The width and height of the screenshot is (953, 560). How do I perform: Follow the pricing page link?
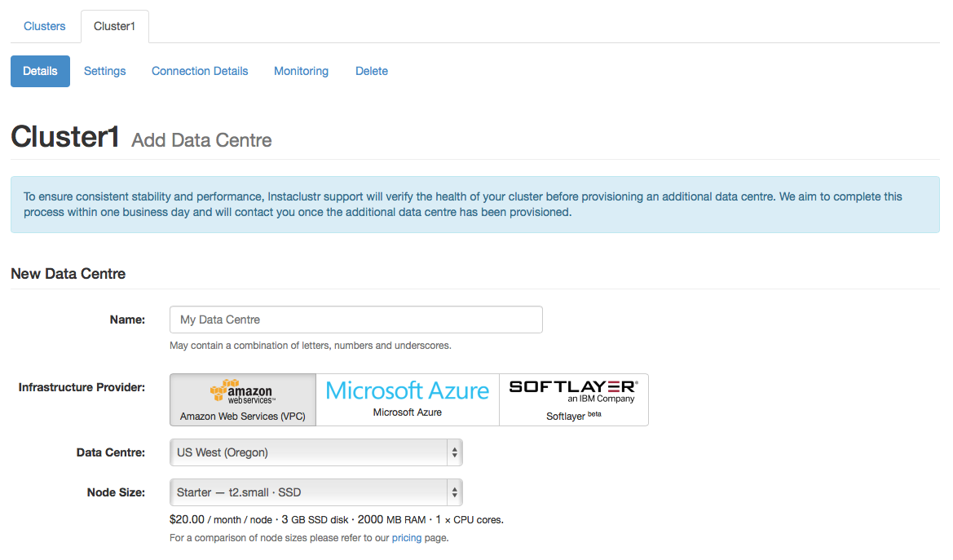[x=407, y=538]
